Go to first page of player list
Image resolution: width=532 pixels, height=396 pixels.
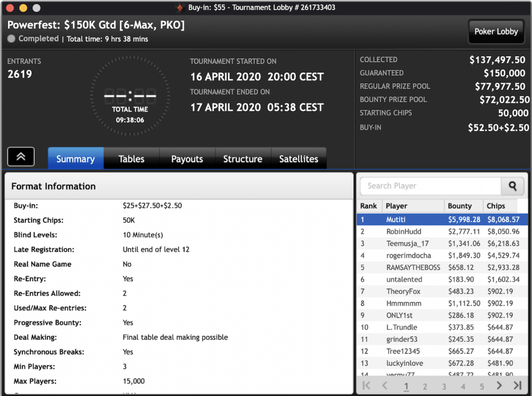click(x=366, y=386)
